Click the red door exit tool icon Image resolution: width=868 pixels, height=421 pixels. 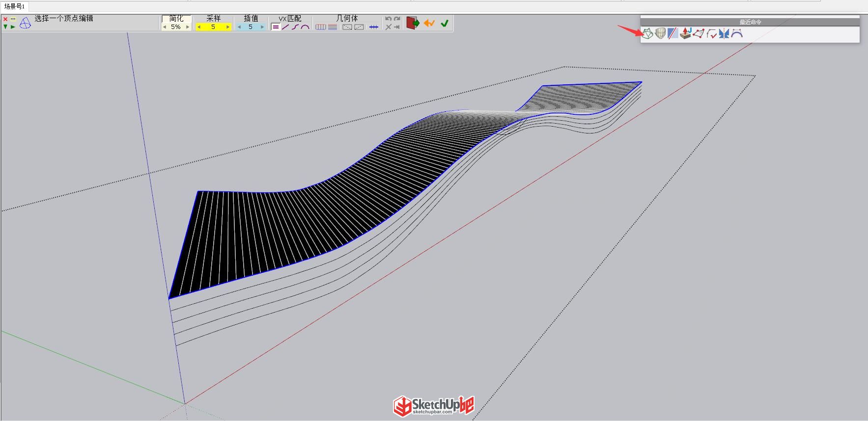coord(413,23)
